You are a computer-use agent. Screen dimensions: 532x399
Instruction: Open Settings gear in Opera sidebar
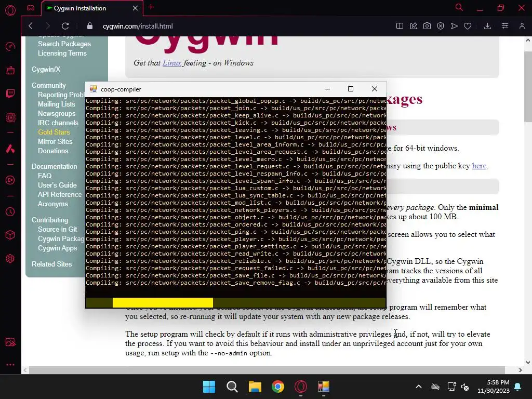coord(10,259)
